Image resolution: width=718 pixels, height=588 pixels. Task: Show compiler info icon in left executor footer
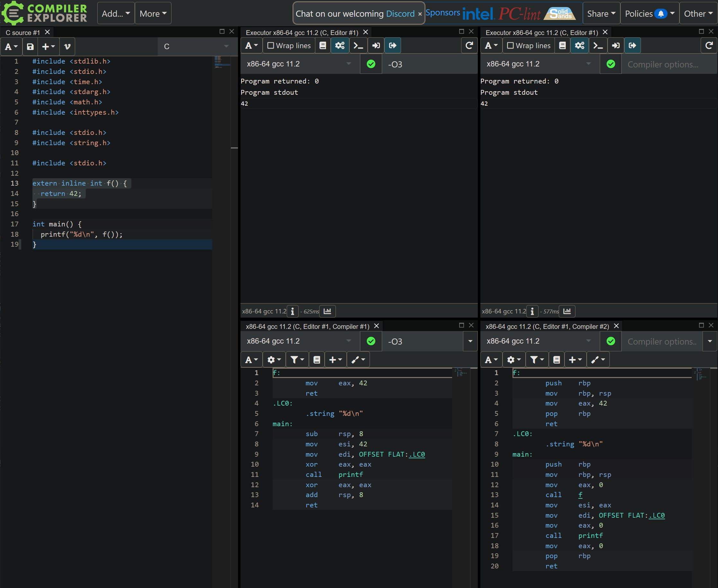point(293,311)
